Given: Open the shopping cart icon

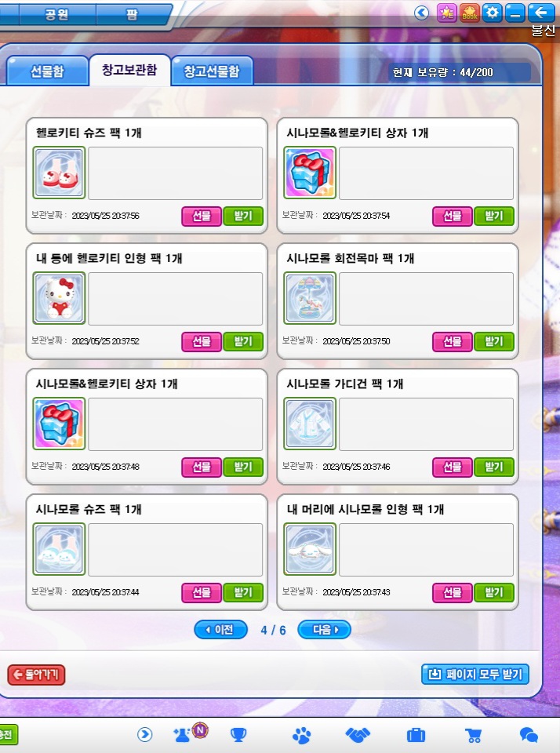Looking at the screenshot, I should tap(474, 735).
